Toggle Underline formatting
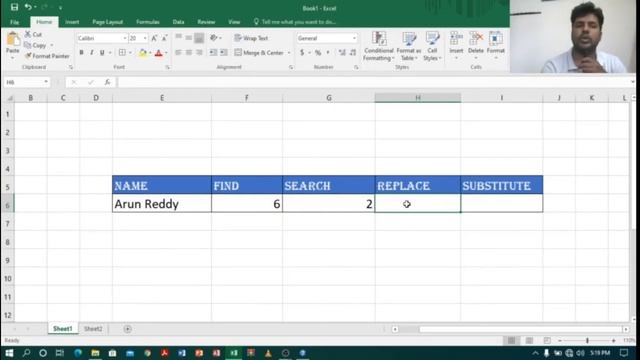The image size is (640, 360). (x=102, y=53)
